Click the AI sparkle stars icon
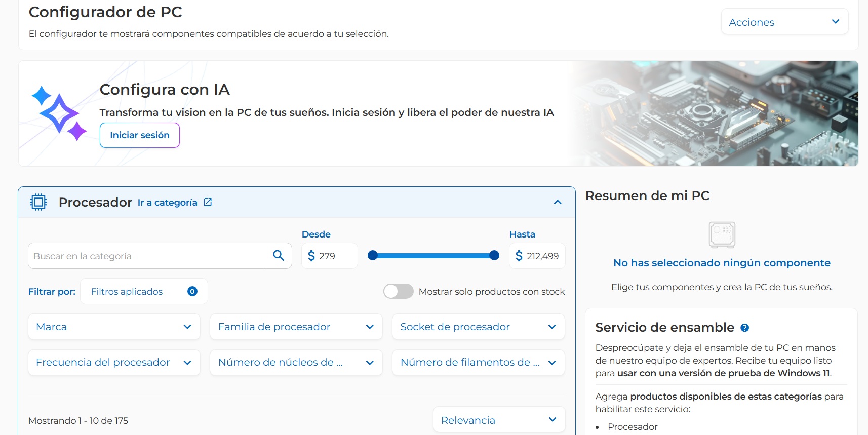The width and height of the screenshot is (868, 435). coord(59,113)
